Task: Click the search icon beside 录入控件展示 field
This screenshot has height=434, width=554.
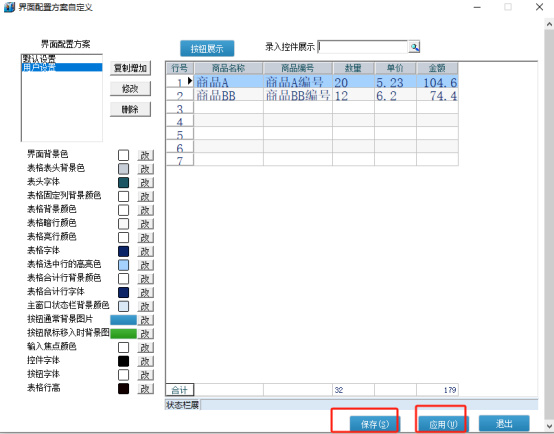Action: pos(414,47)
